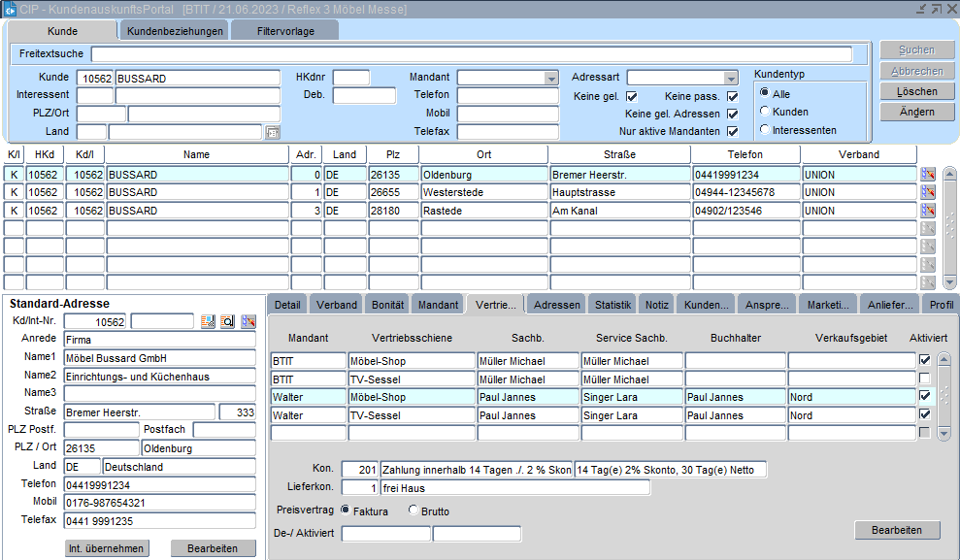Click the first icon beside Kd/Int-Nr. field
The height and width of the screenshot is (560, 960).
point(208,321)
